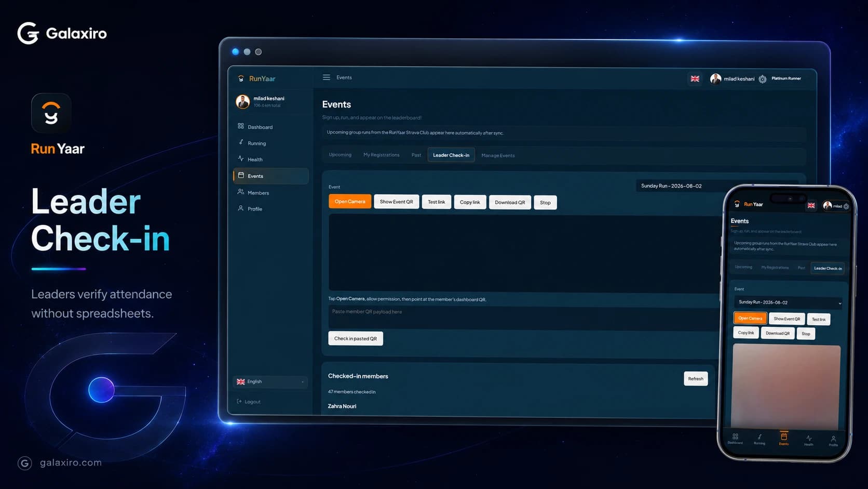Click the sidebar profile photo of milad keshani

pyautogui.click(x=242, y=101)
